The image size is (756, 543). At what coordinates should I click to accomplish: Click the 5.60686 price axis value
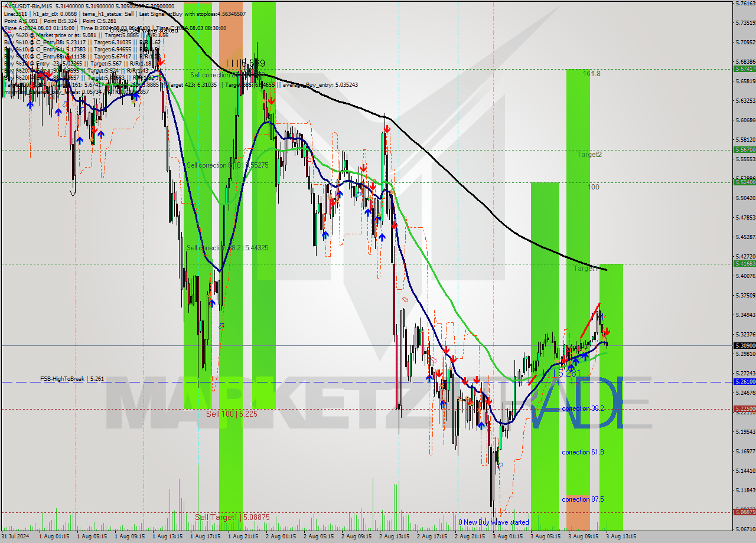point(745,120)
